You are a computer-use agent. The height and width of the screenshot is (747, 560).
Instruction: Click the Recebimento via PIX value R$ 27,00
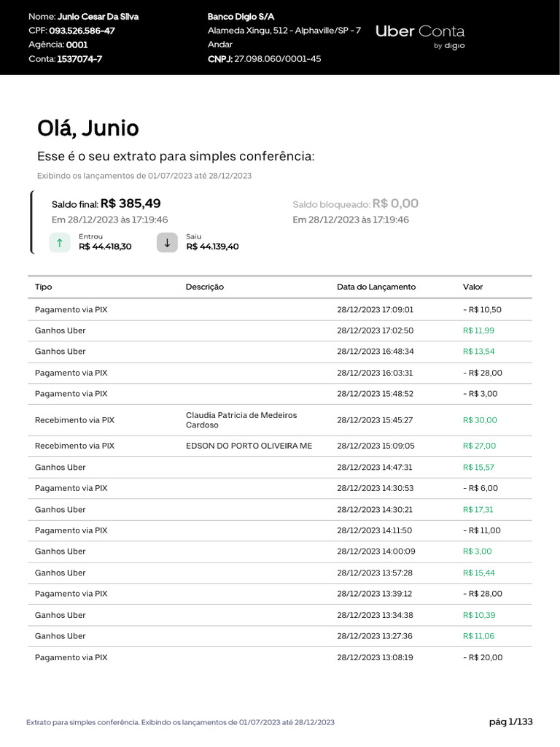(480, 446)
